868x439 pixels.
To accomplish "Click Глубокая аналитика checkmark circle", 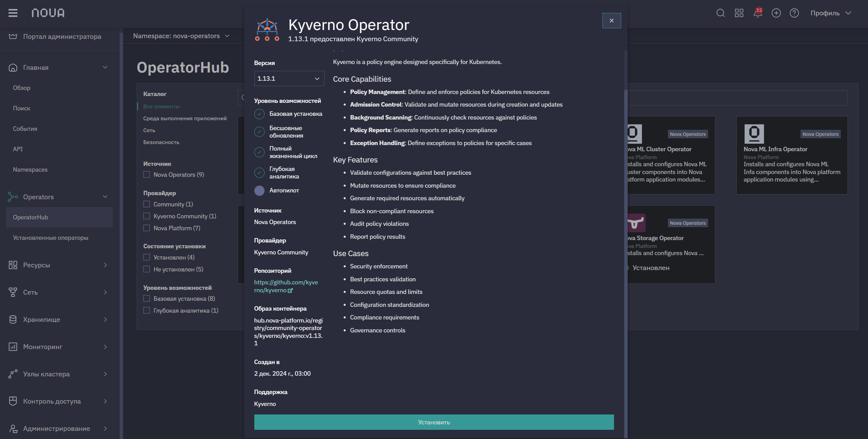I will pos(259,173).
